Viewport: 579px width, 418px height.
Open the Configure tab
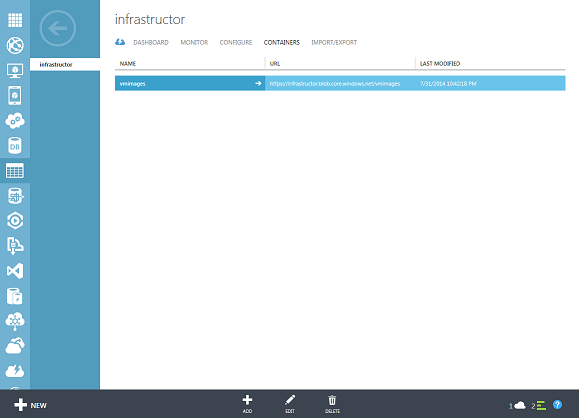click(236, 42)
